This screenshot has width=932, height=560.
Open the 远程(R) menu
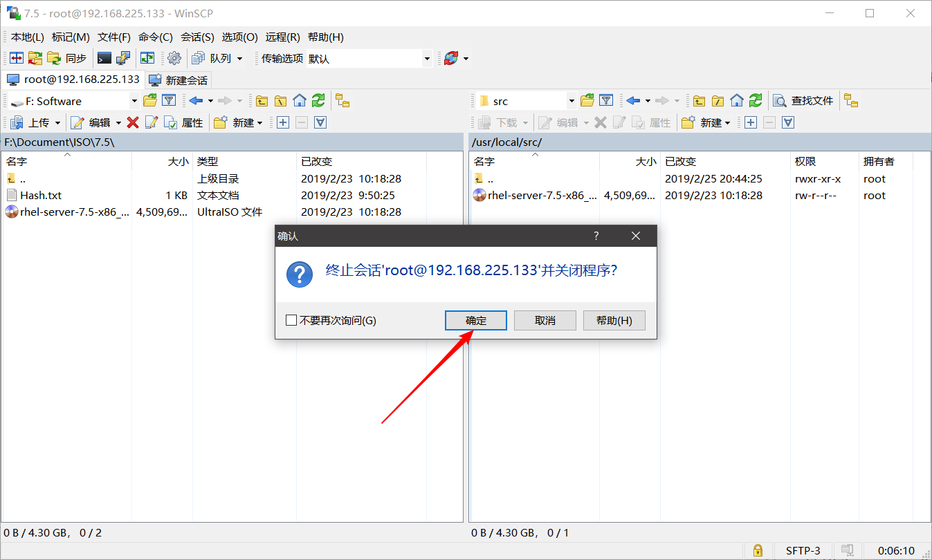tap(283, 37)
